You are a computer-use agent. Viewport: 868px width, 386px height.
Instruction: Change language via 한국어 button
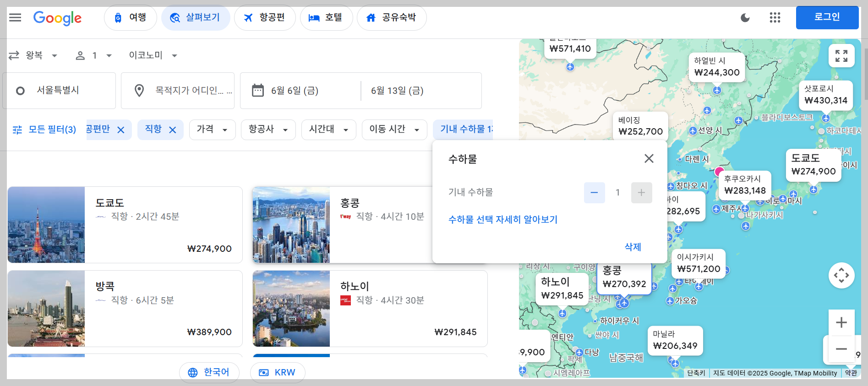coord(209,372)
